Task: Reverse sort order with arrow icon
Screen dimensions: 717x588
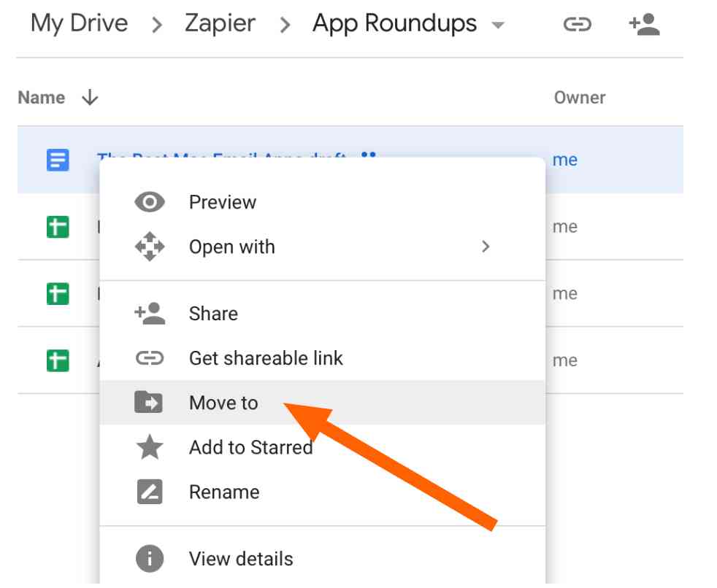Action: [x=90, y=97]
